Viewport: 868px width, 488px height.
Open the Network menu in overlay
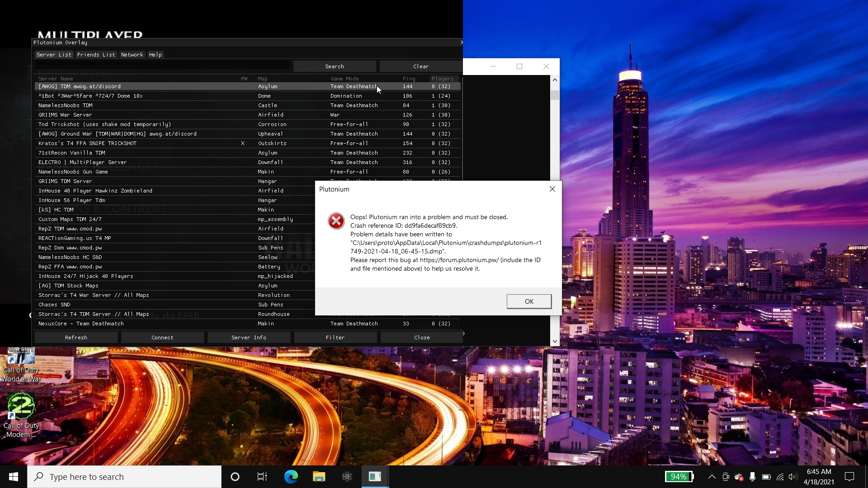coord(132,55)
